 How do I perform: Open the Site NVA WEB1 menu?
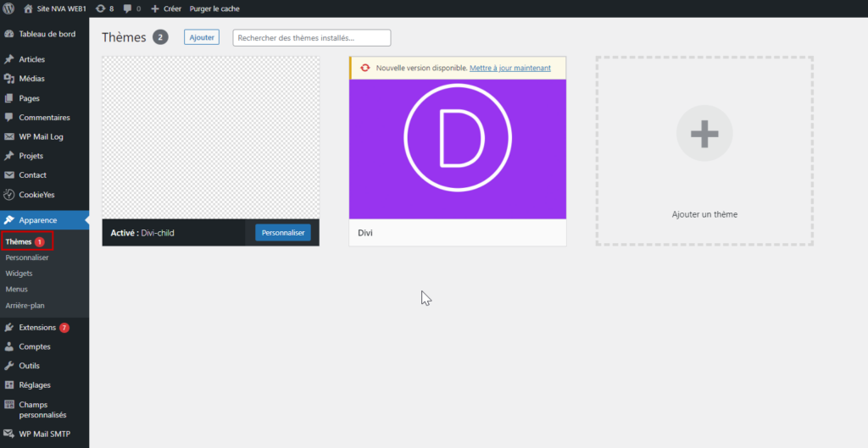pyautogui.click(x=55, y=8)
